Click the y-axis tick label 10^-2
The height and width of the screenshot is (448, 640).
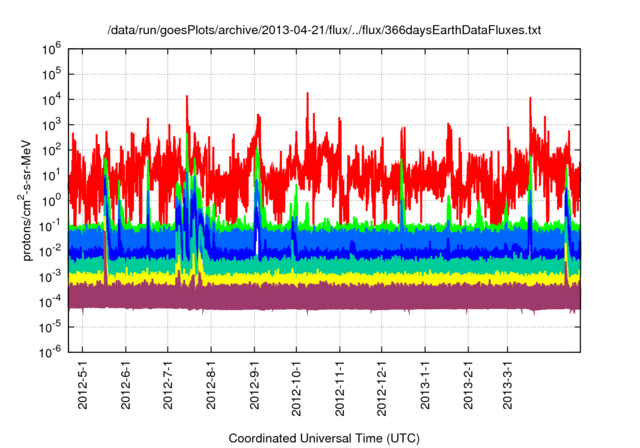[x=50, y=252]
